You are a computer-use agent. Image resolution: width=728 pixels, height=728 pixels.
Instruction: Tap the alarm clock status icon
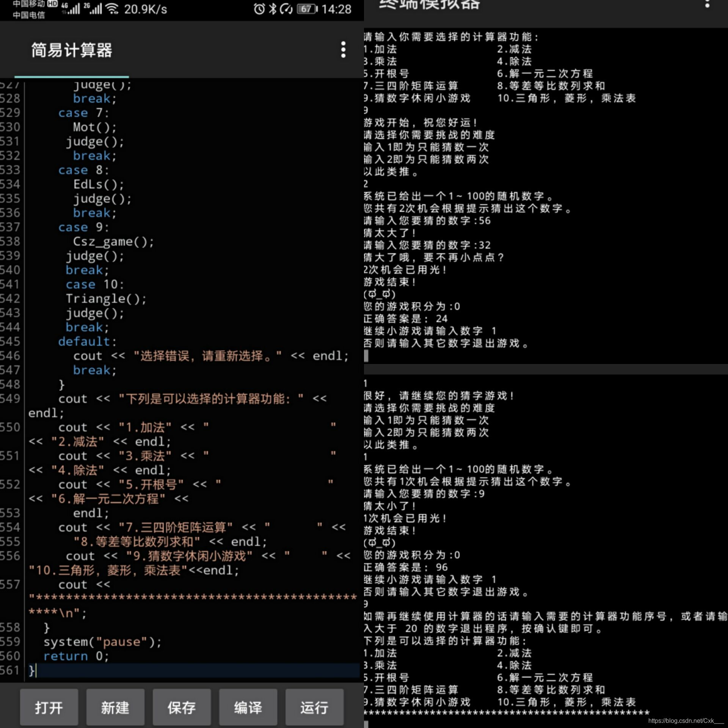[x=259, y=9]
